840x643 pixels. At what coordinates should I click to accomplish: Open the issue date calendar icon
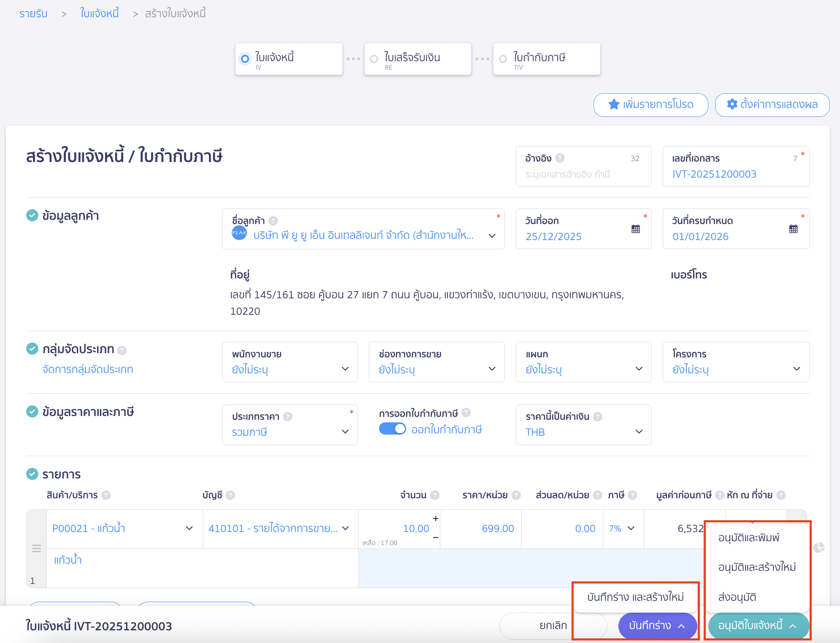(x=635, y=229)
